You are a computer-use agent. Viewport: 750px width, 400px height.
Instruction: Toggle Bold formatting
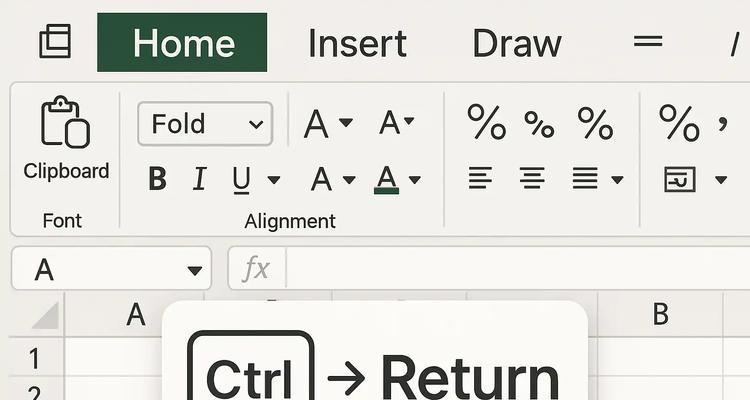pos(157,179)
